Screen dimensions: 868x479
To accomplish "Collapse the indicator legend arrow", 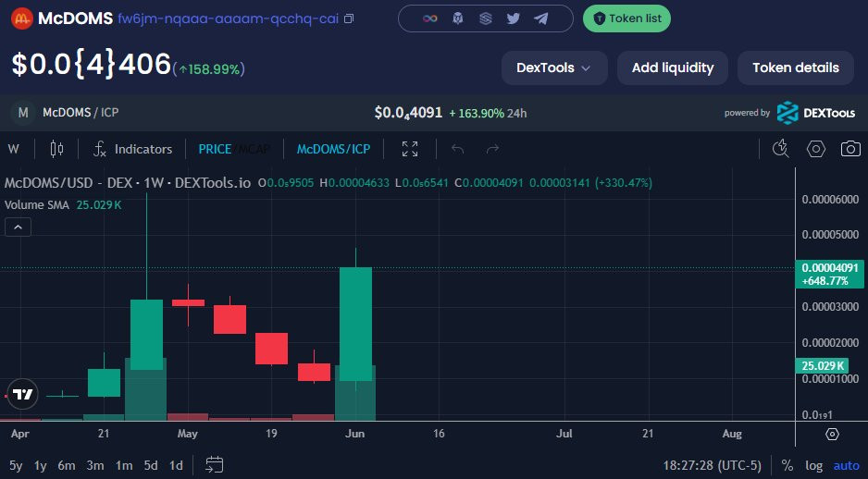I will (x=18, y=227).
